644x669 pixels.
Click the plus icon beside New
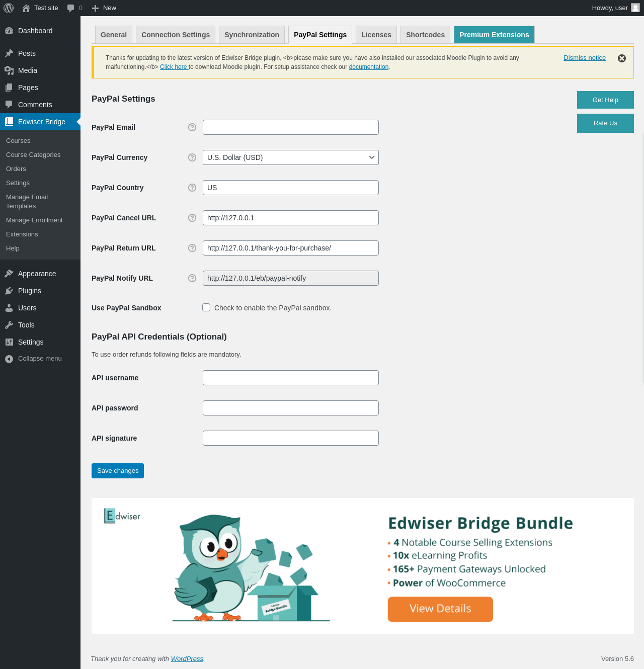[95, 8]
